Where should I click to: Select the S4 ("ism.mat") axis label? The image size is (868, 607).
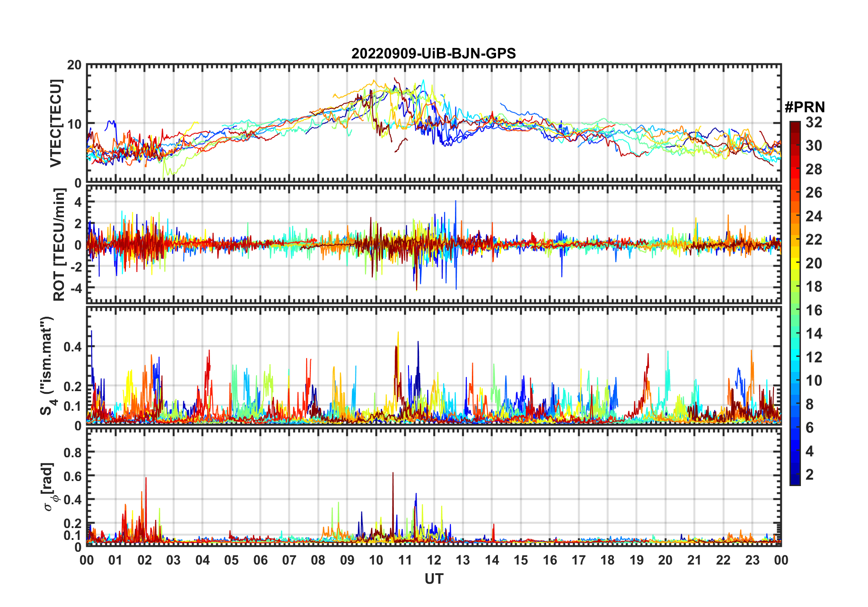point(47,366)
